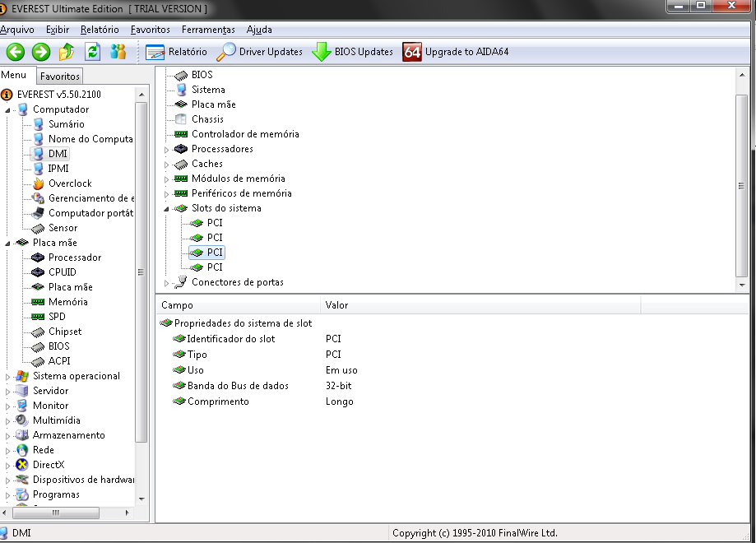Open Driver Updates magnifier icon
Viewport: 756px width, 543px height.
click(225, 52)
